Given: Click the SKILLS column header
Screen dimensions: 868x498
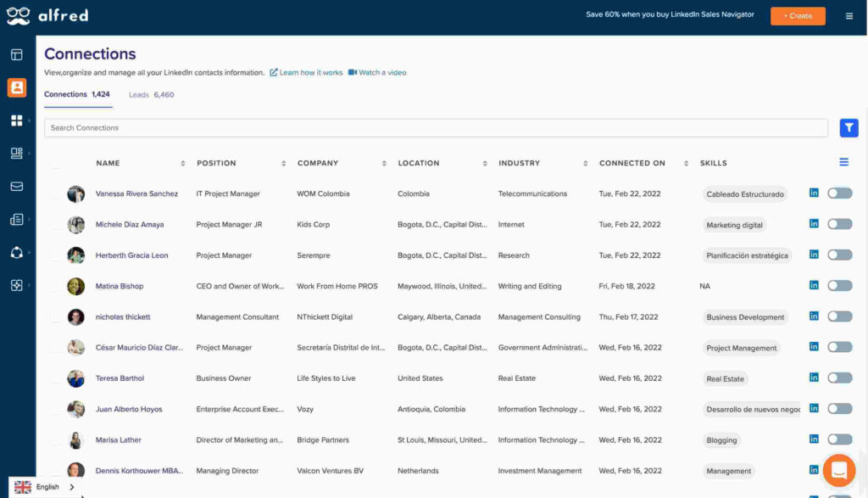Looking at the screenshot, I should pyautogui.click(x=713, y=164).
